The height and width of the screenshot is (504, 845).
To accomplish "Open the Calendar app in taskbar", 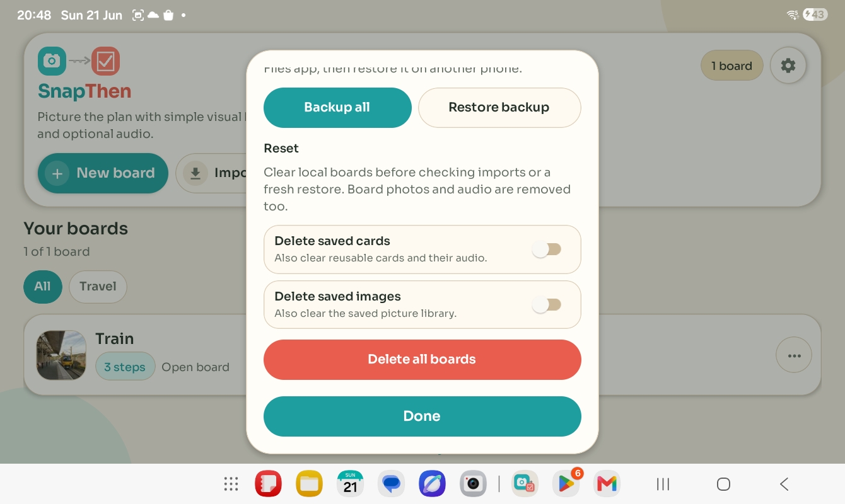I will [x=350, y=484].
